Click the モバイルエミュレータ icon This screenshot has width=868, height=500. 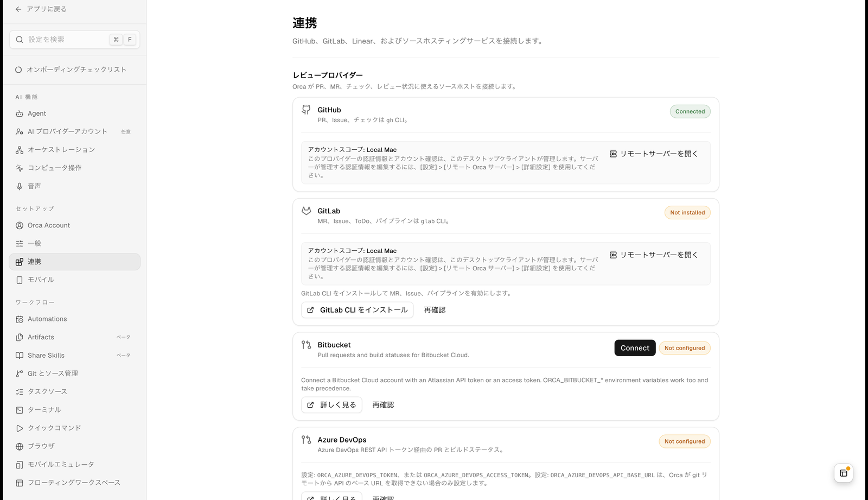(x=20, y=465)
